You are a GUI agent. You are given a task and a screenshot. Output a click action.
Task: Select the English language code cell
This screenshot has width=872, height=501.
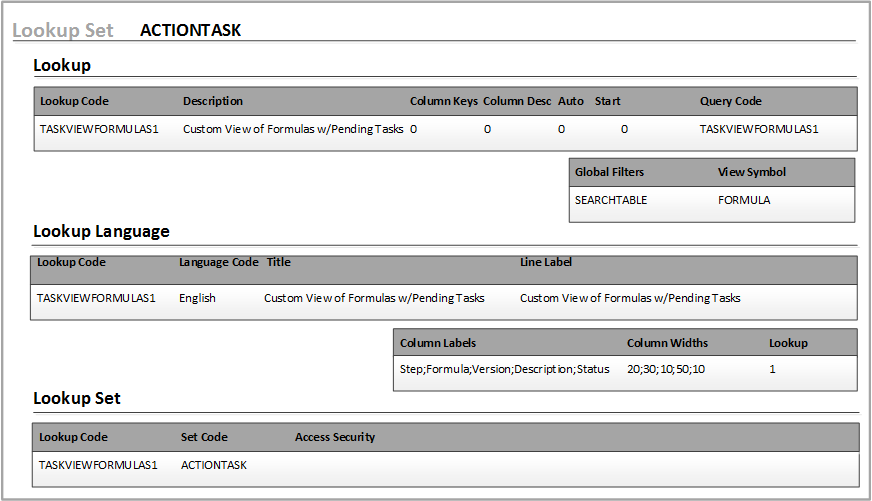pos(197,298)
